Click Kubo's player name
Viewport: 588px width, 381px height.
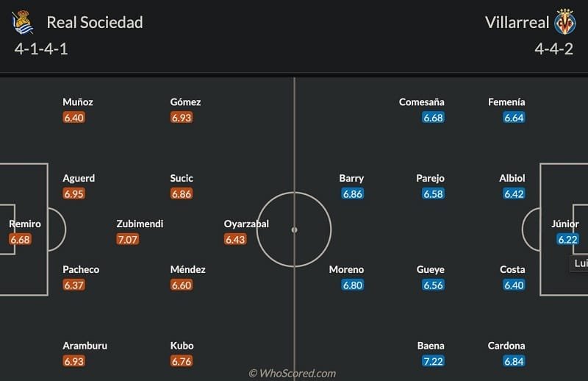tap(181, 346)
